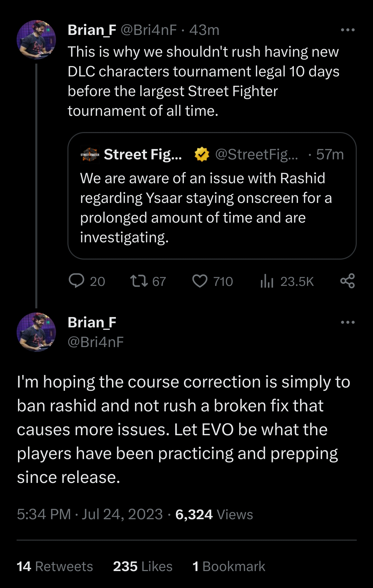Viewport: 373px width, 588px height.
Task: Click the @Bri4nF handle under second avatar
Action: 96,342
